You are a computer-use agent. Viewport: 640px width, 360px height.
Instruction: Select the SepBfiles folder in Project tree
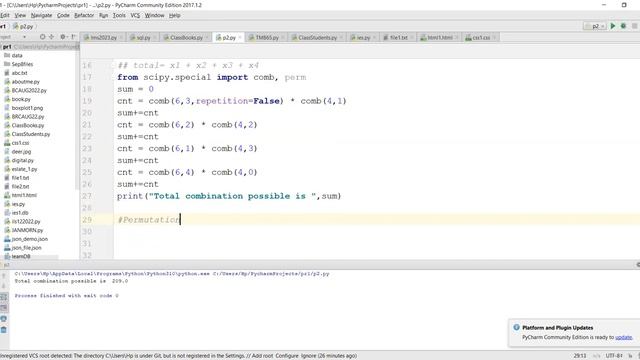[x=18, y=64]
